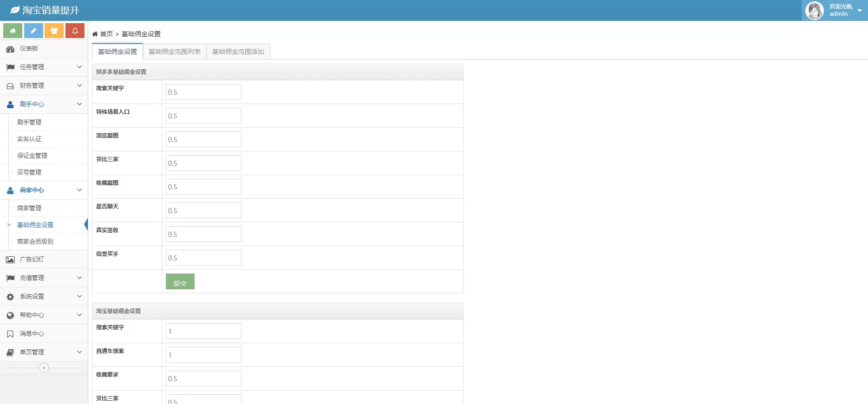Go to 首页 via the breadcrumb link

[x=106, y=34]
